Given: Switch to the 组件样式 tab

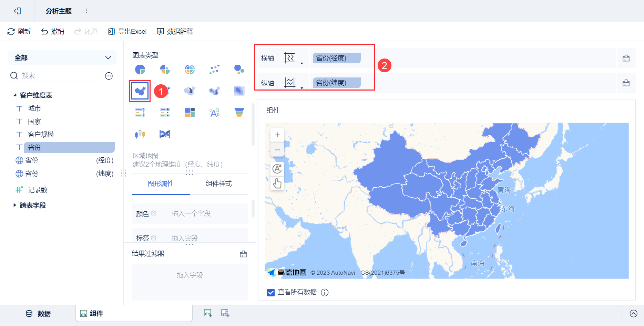Looking at the screenshot, I should 219,183.
